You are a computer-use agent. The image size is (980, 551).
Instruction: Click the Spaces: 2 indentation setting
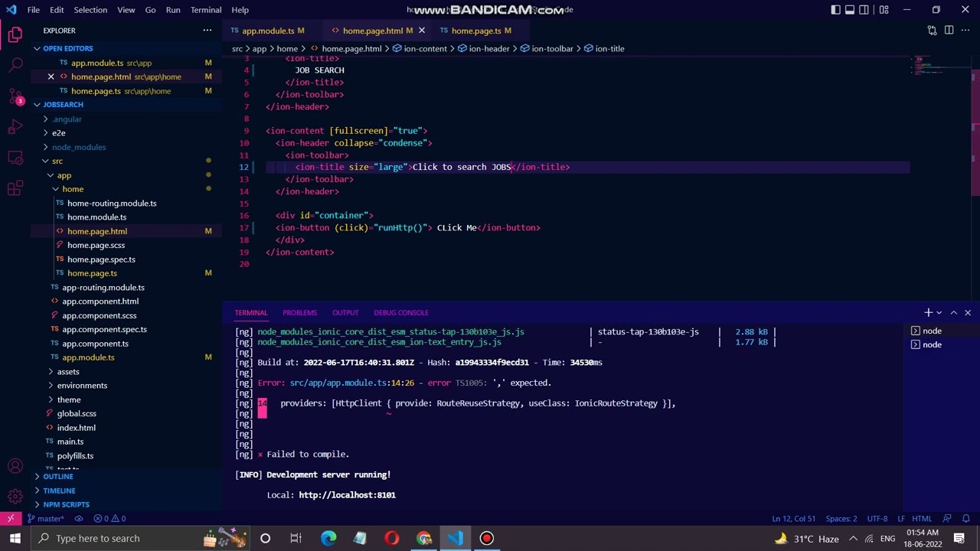point(841,518)
